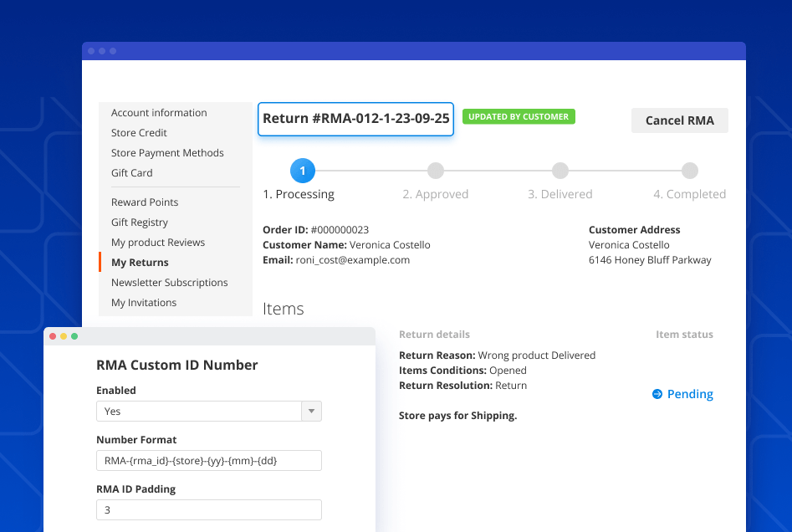Viewport: 792px width, 532px height.
Task: Click the RMA ID Padding input field
Action: pyautogui.click(x=207, y=509)
